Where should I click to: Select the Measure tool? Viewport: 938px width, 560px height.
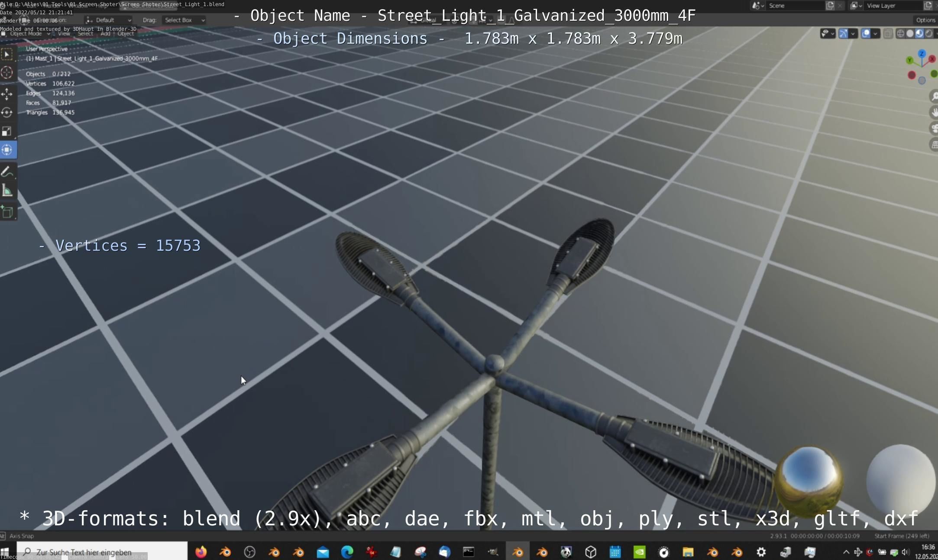(7, 191)
